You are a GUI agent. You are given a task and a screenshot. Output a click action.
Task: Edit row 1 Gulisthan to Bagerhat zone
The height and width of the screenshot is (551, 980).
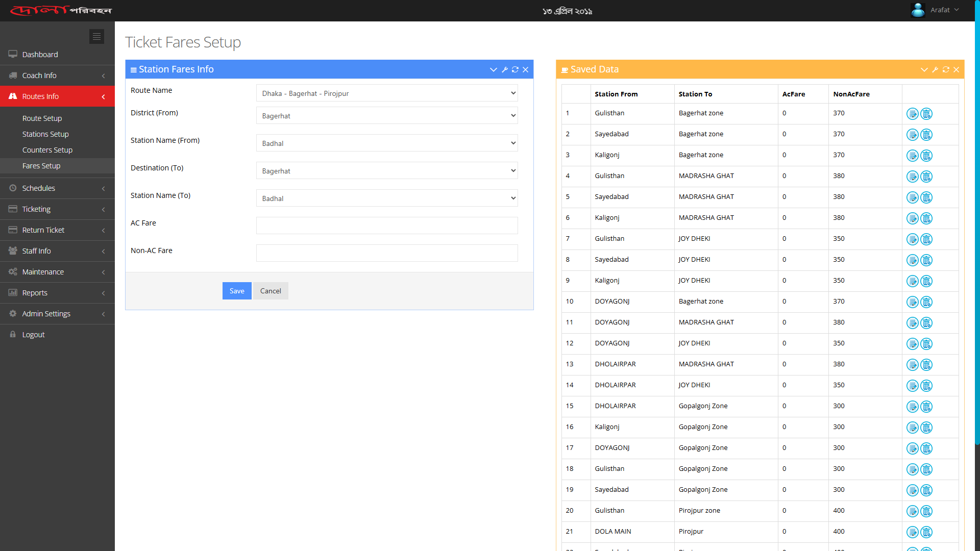coord(912,114)
